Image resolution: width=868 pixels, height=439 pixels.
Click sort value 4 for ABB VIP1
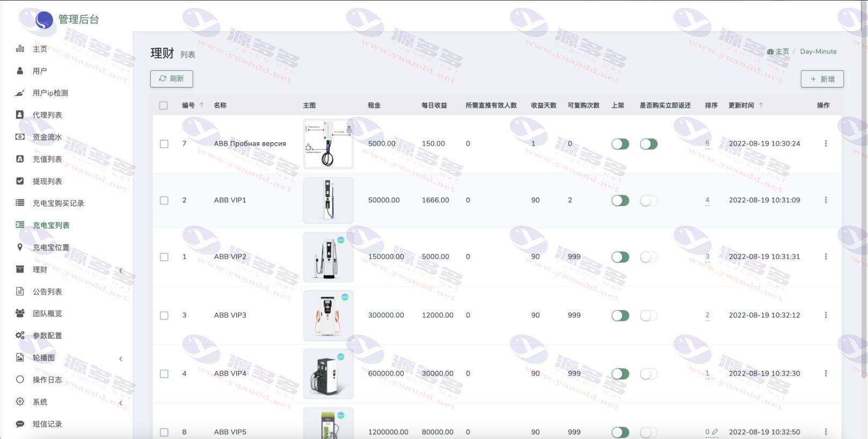point(707,200)
